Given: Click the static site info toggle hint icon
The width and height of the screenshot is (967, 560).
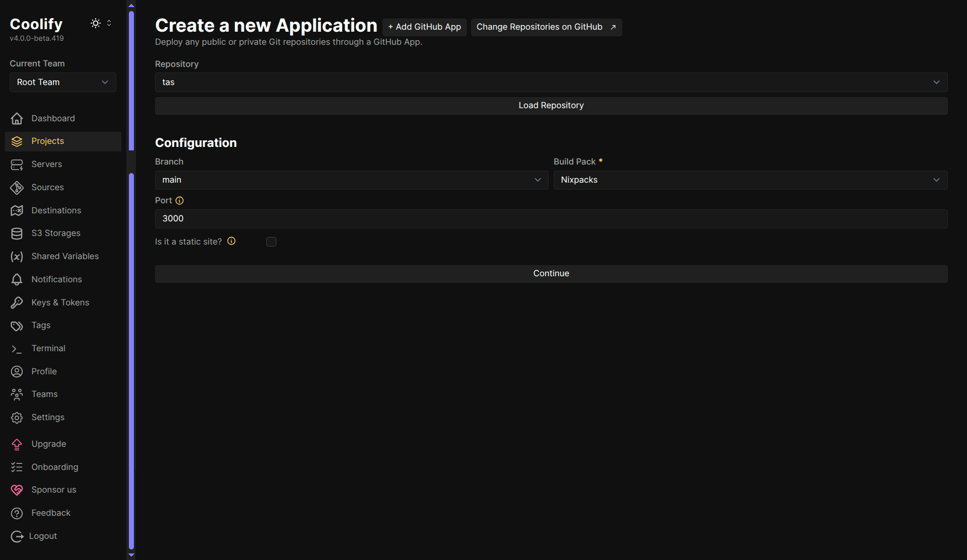Looking at the screenshot, I should point(231,241).
